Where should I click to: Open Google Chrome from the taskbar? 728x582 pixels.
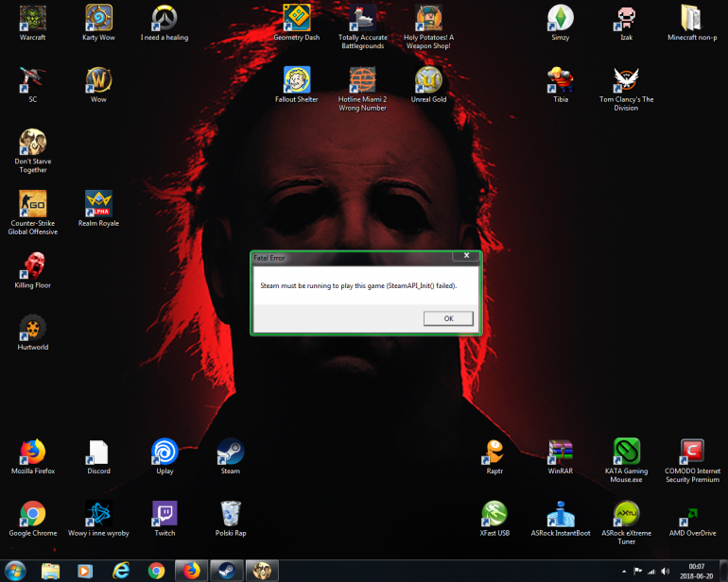click(156, 571)
